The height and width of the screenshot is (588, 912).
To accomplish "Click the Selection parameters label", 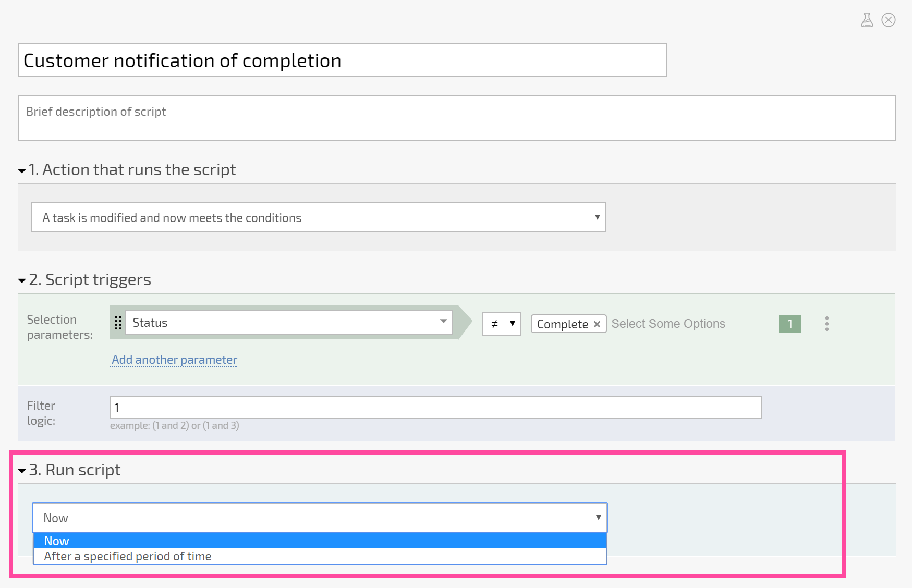I will point(59,327).
